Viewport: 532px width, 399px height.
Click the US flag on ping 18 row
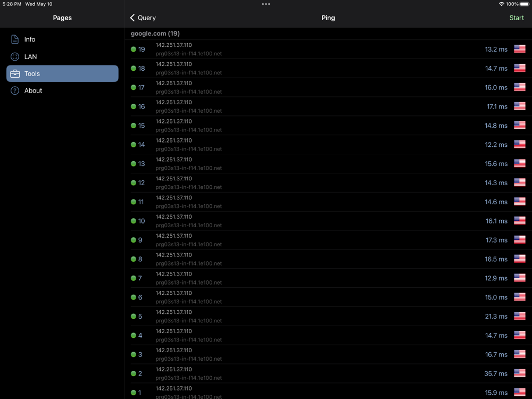point(519,68)
